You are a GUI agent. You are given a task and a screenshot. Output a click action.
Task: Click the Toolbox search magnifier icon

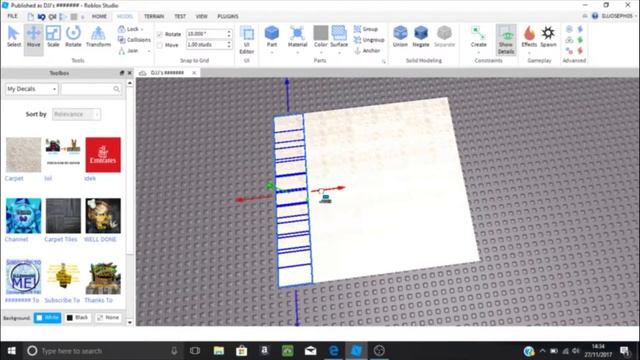pyautogui.click(x=117, y=89)
